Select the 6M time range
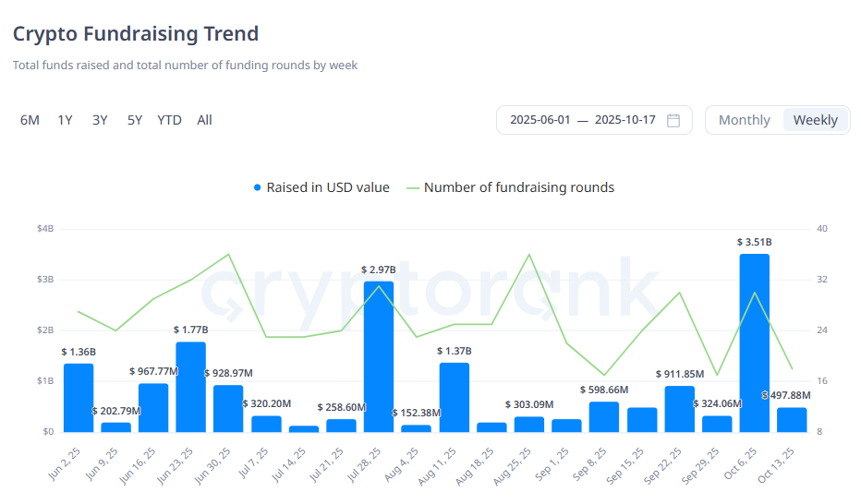Image resolution: width=861 pixels, height=504 pixels. click(x=30, y=120)
